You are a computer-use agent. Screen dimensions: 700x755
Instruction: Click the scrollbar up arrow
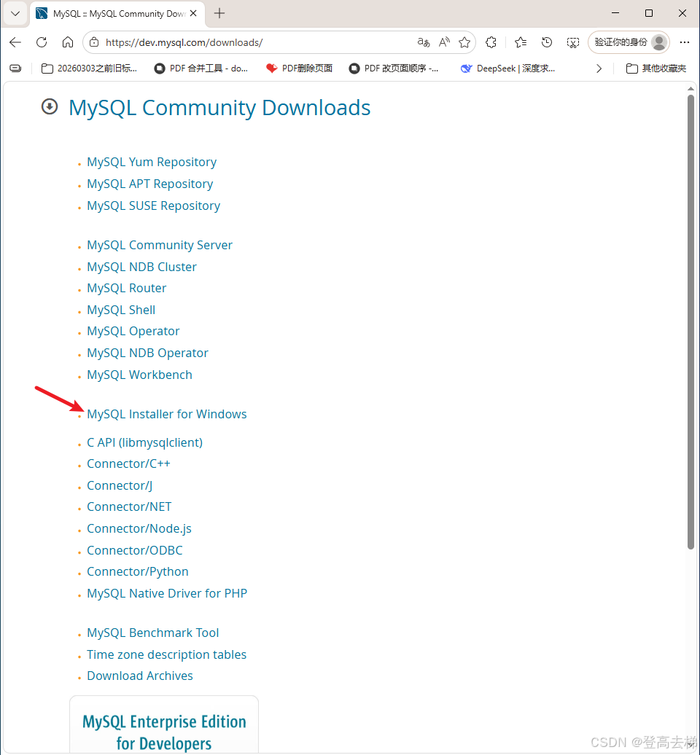(691, 89)
